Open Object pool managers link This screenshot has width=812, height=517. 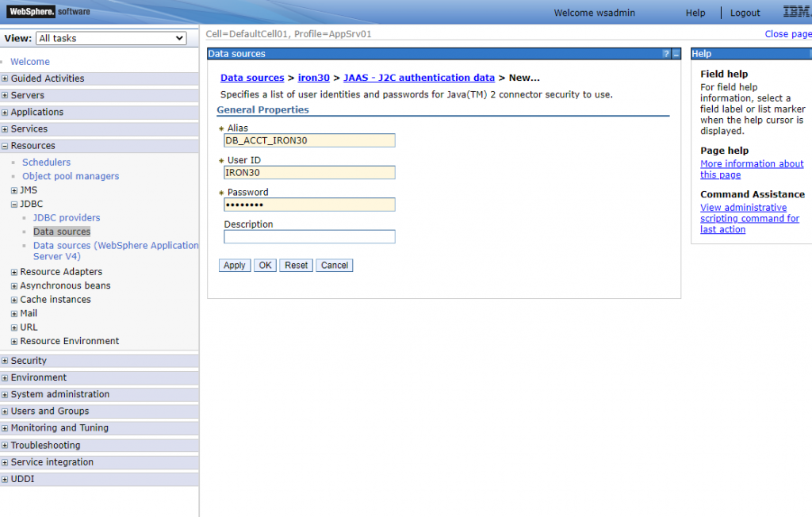coord(71,176)
